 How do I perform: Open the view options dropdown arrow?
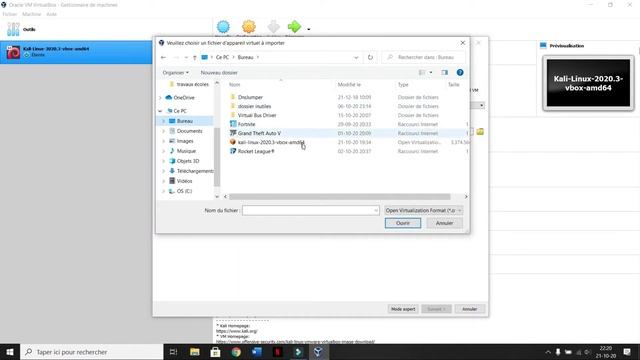click(431, 73)
